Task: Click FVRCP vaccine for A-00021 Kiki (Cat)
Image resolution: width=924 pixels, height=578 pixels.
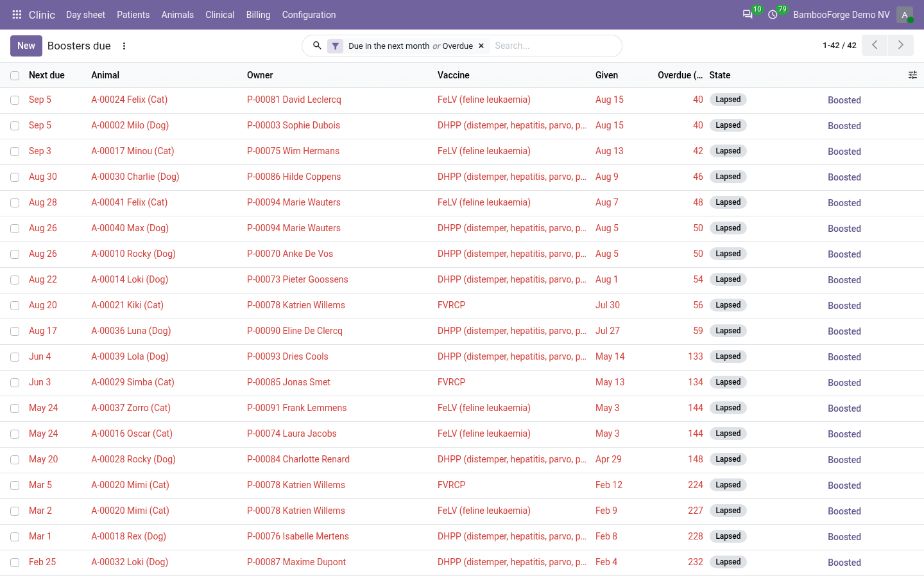Action: click(452, 305)
